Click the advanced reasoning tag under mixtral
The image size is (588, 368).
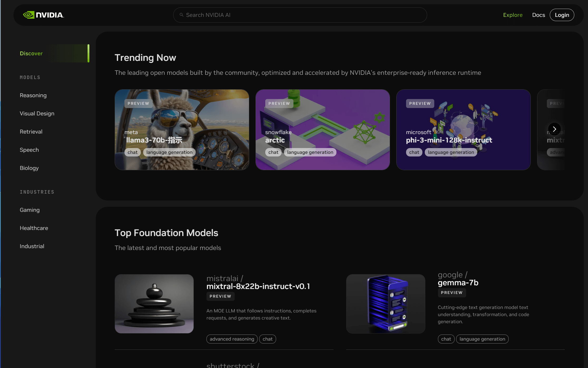pyautogui.click(x=232, y=339)
